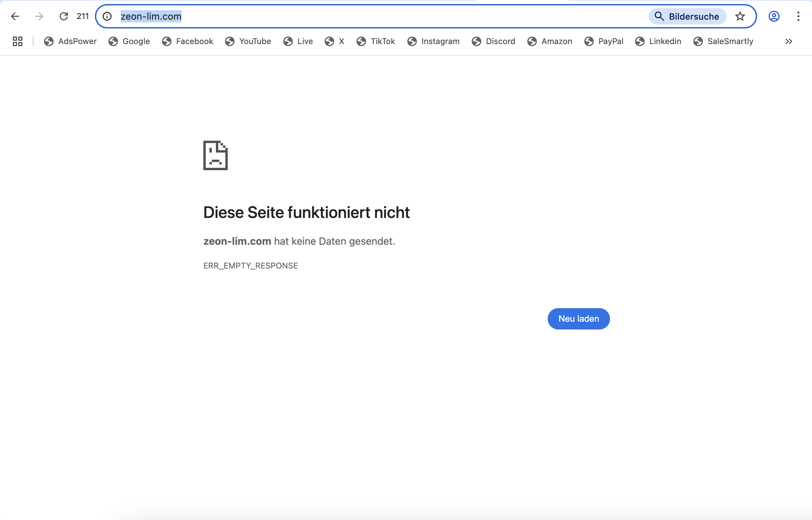Open Bildersuche image search

pyautogui.click(x=687, y=16)
